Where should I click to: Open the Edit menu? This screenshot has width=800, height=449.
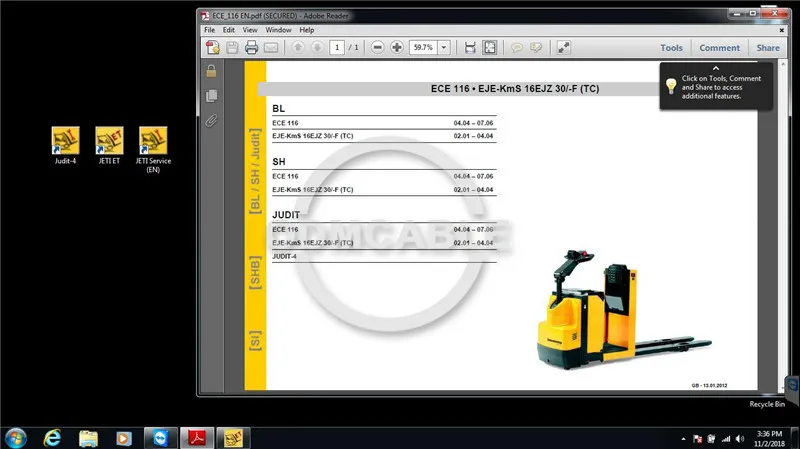pos(229,30)
